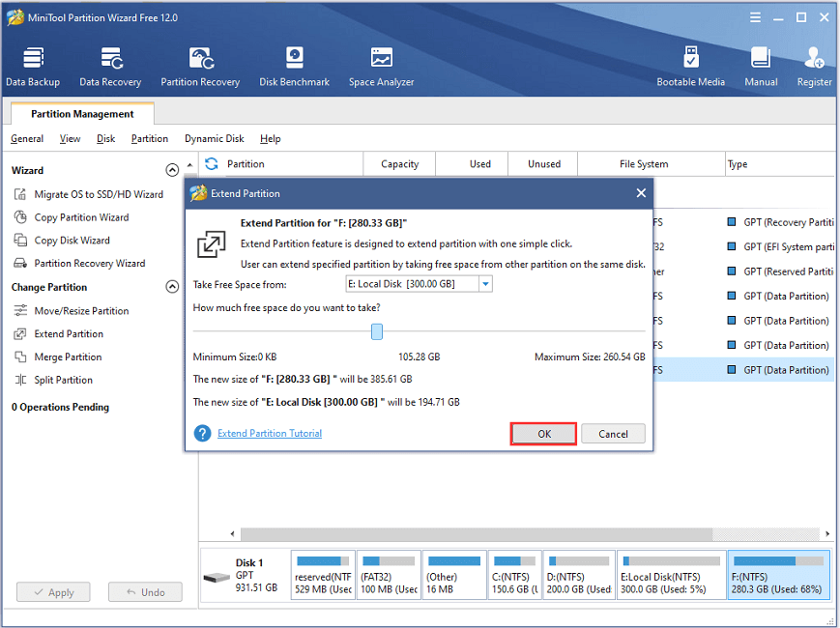
Task: Click the left scroll arrow of partition list
Action: click(x=233, y=533)
